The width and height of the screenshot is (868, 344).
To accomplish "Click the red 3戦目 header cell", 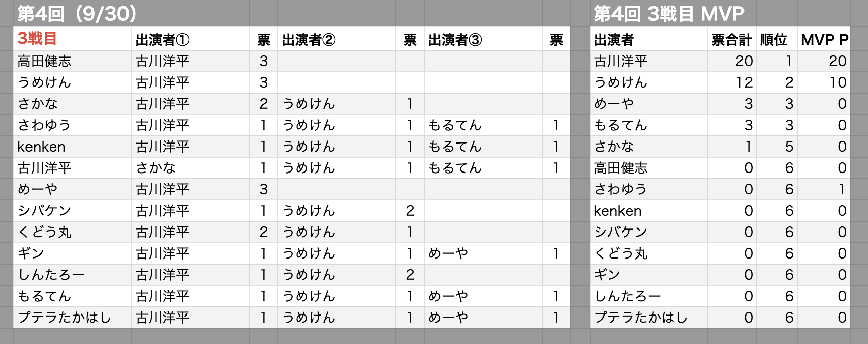I will point(37,39).
